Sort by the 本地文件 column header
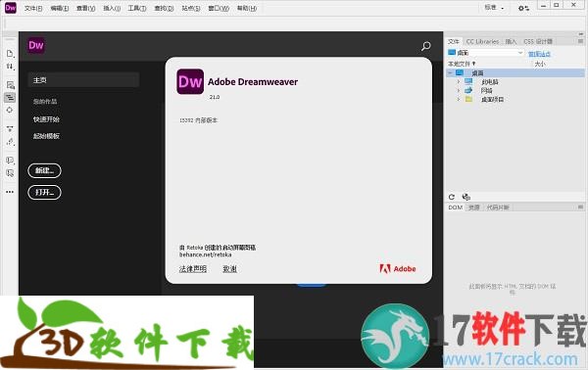 tap(462, 64)
